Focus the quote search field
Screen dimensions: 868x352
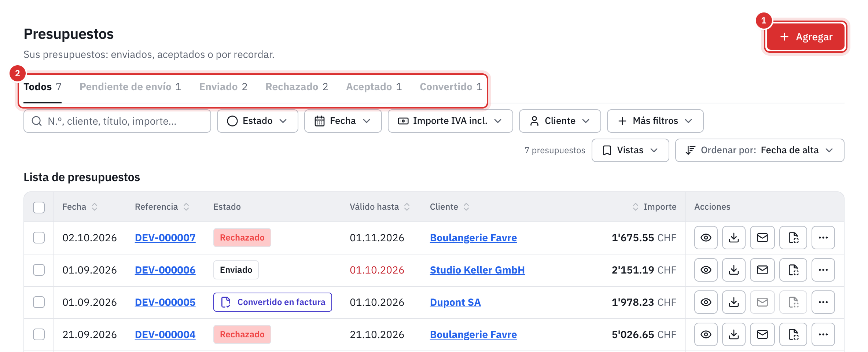pyautogui.click(x=117, y=121)
